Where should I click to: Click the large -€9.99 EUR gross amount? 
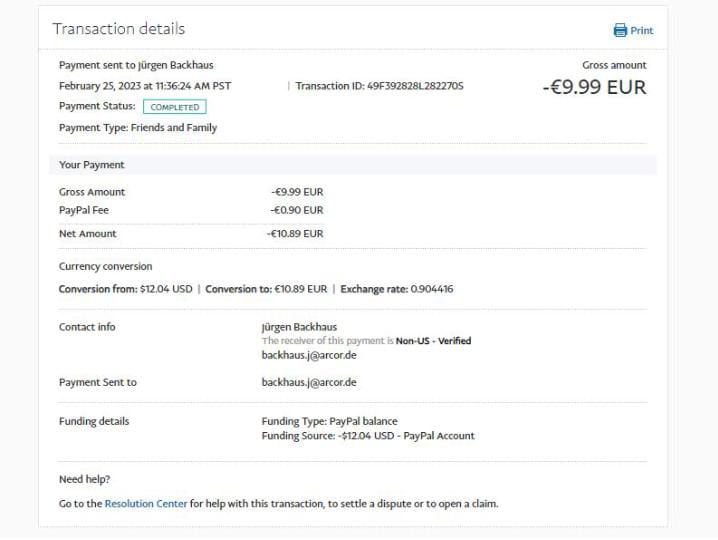[594, 87]
